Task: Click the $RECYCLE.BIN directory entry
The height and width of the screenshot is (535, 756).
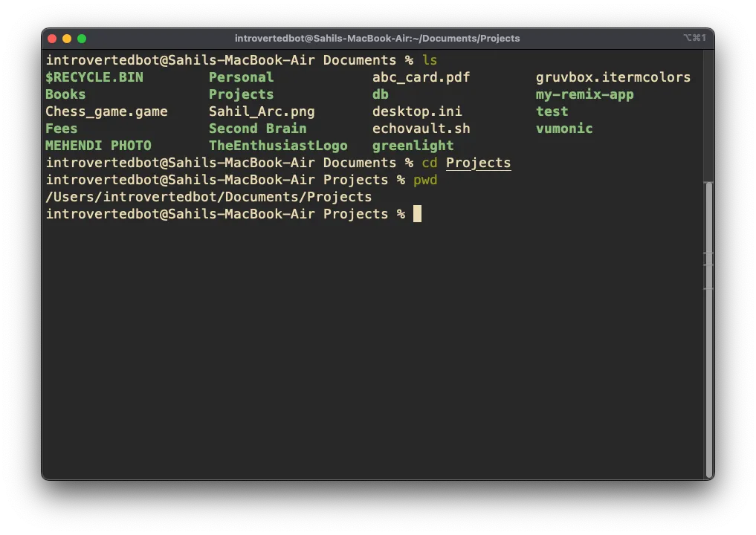Action: (x=94, y=77)
